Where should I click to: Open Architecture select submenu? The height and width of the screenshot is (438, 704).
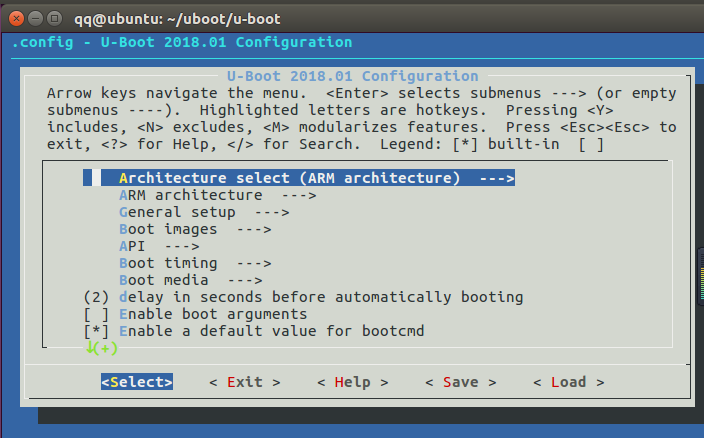click(299, 178)
